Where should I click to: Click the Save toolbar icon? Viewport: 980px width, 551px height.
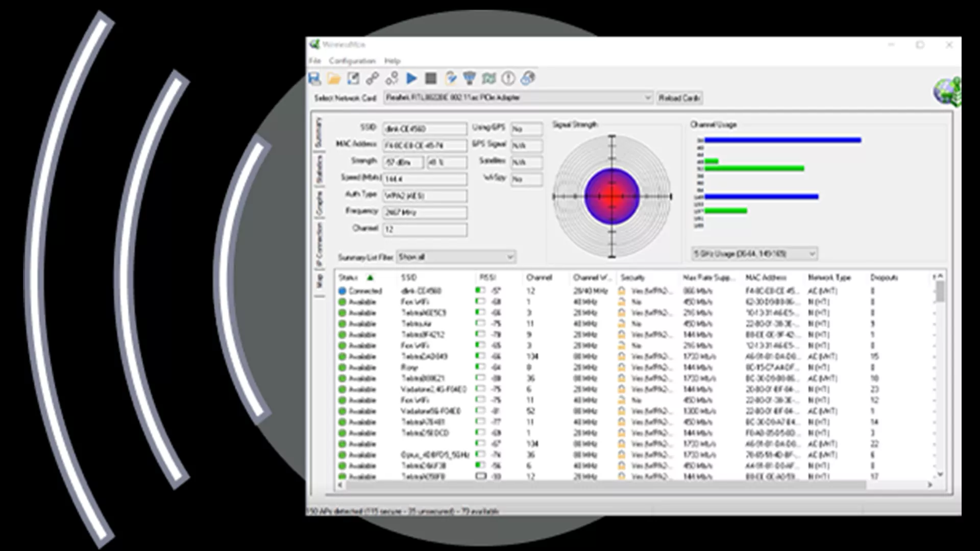pyautogui.click(x=314, y=78)
